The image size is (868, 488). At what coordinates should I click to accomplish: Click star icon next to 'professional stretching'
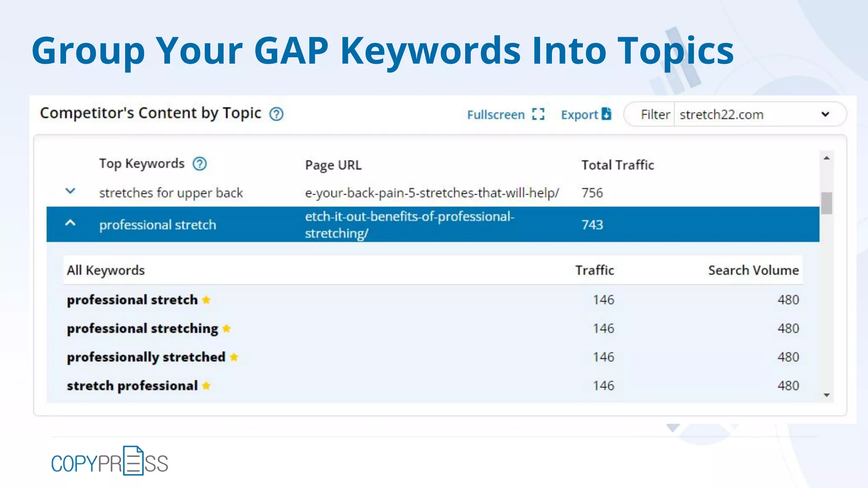point(227,328)
